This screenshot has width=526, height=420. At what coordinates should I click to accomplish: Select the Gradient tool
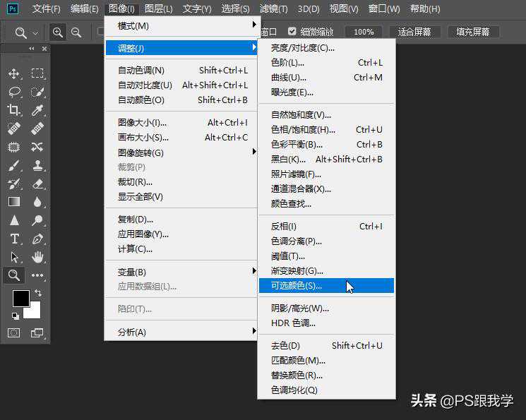click(x=13, y=202)
